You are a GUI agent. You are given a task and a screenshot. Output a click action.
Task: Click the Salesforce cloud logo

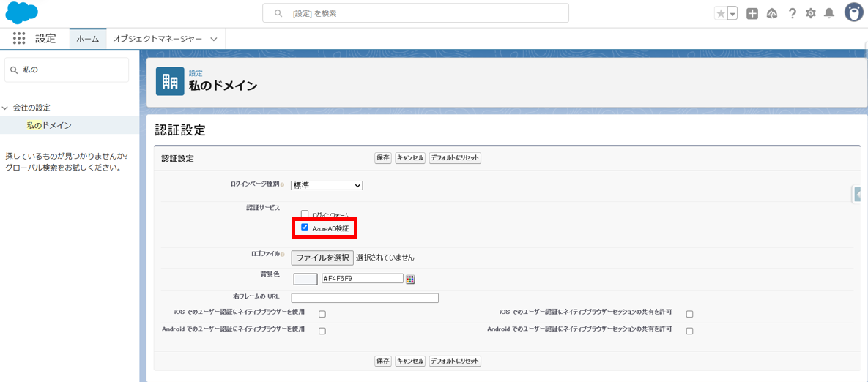[x=21, y=12]
